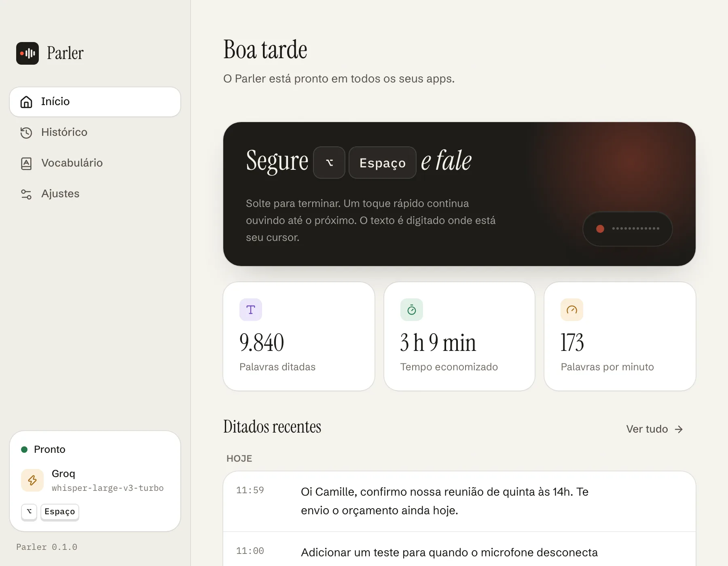The width and height of the screenshot is (728, 566).
Task: Click the whisper-large-v3-turbo model name
Action: click(x=108, y=488)
